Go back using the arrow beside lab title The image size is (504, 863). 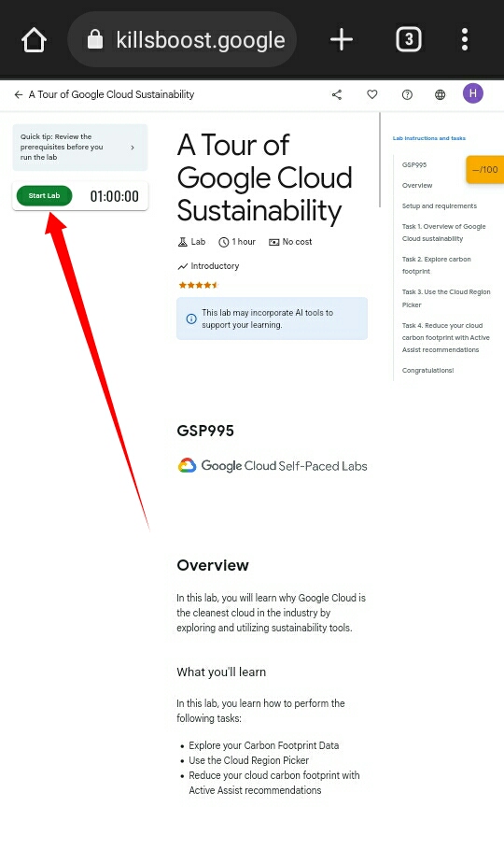pyautogui.click(x=18, y=94)
